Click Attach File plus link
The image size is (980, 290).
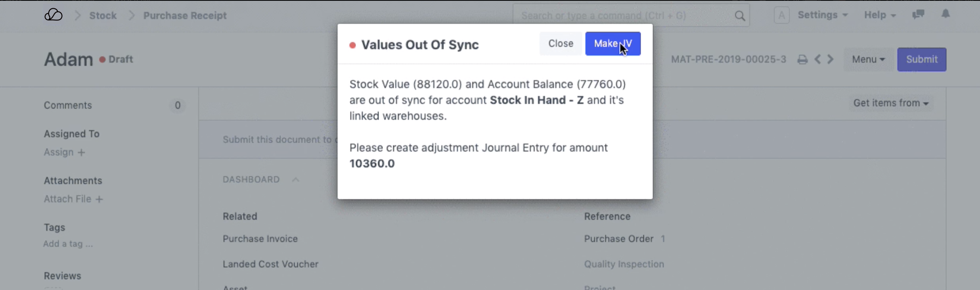pos(73,199)
